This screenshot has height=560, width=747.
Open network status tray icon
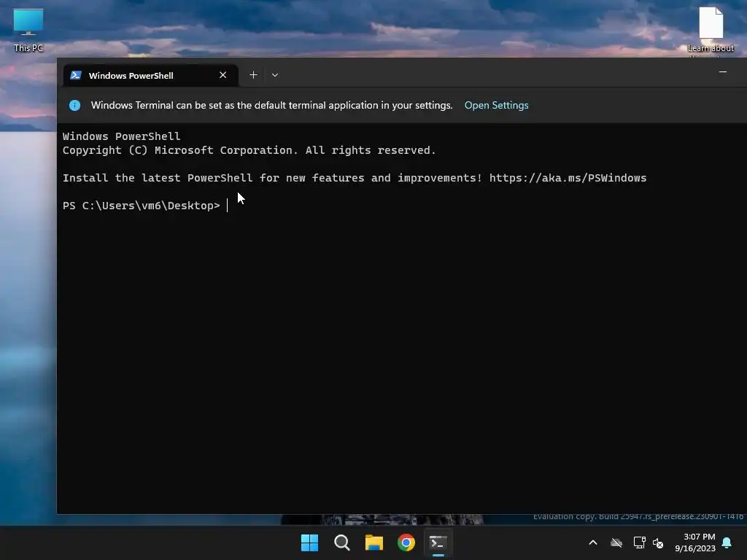pyautogui.click(x=639, y=542)
